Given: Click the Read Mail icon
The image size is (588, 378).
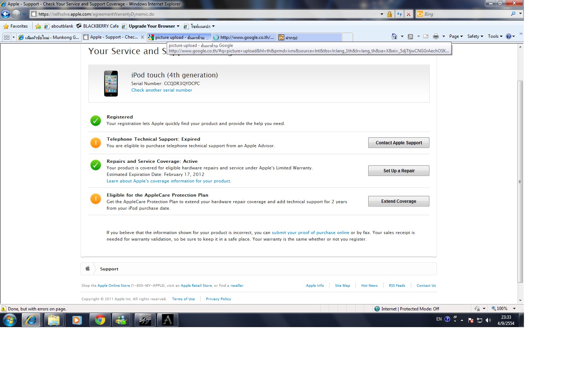Looking at the screenshot, I should pyautogui.click(x=426, y=36).
